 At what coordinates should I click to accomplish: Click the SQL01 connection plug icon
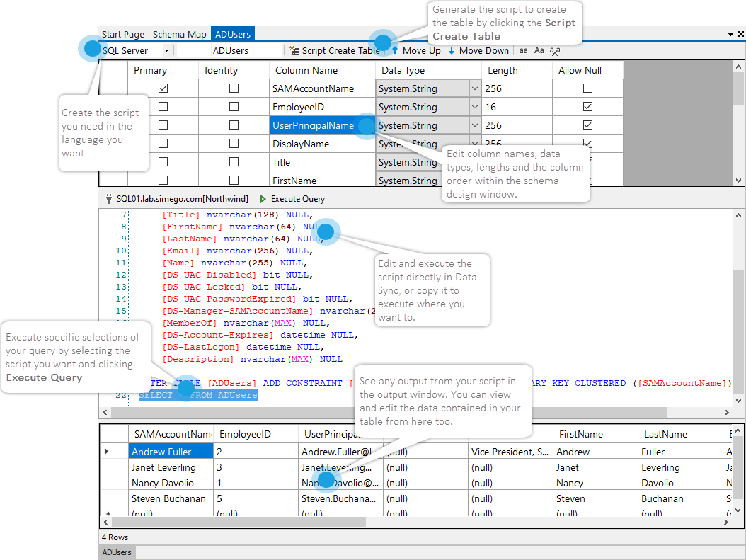coord(109,199)
